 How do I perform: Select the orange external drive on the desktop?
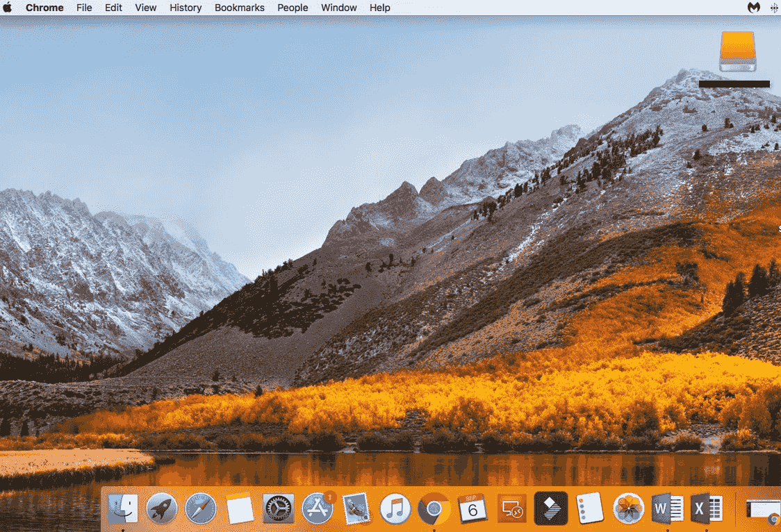(739, 49)
